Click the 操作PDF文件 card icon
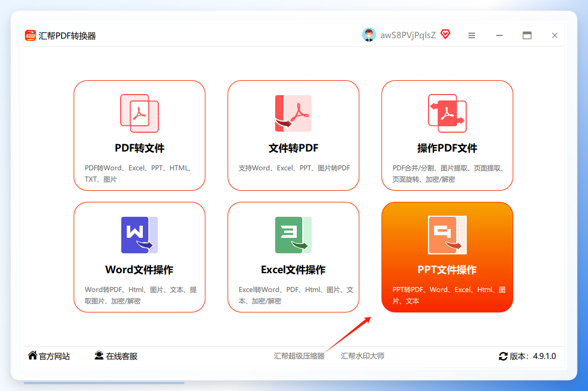588x391 pixels. coord(447,113)
